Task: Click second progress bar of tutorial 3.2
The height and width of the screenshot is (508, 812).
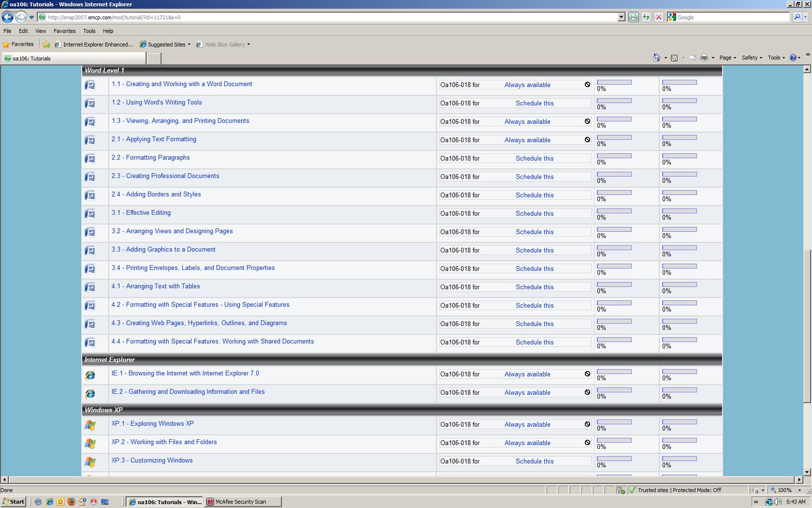Action: click(x=680, y=229)
